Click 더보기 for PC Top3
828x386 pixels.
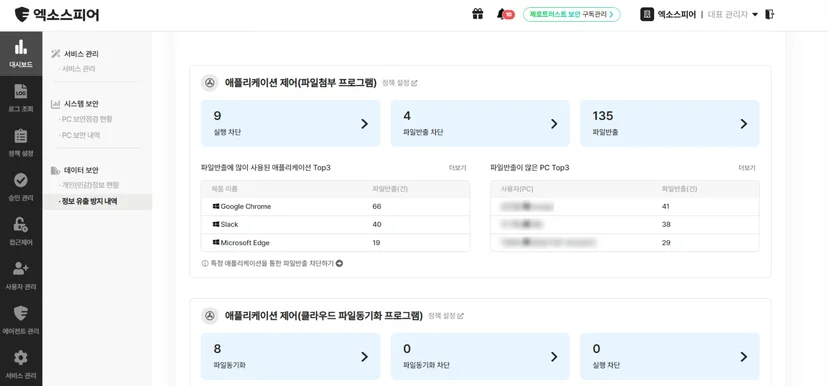pos(747,168)
